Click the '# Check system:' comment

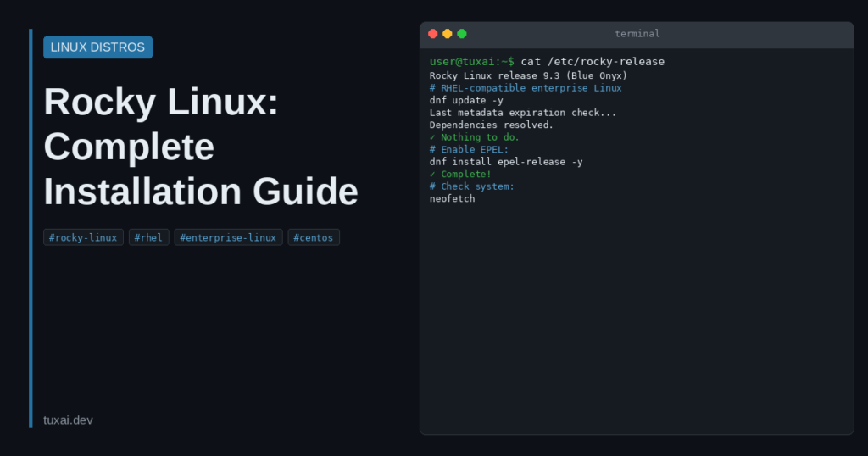(471, 186)
